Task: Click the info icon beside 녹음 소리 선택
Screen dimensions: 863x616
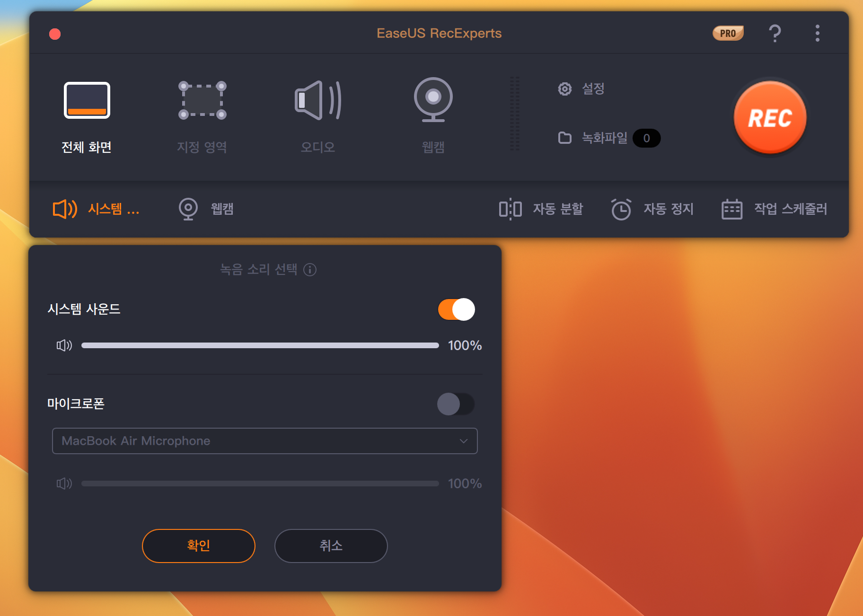Action: (310, 270)
